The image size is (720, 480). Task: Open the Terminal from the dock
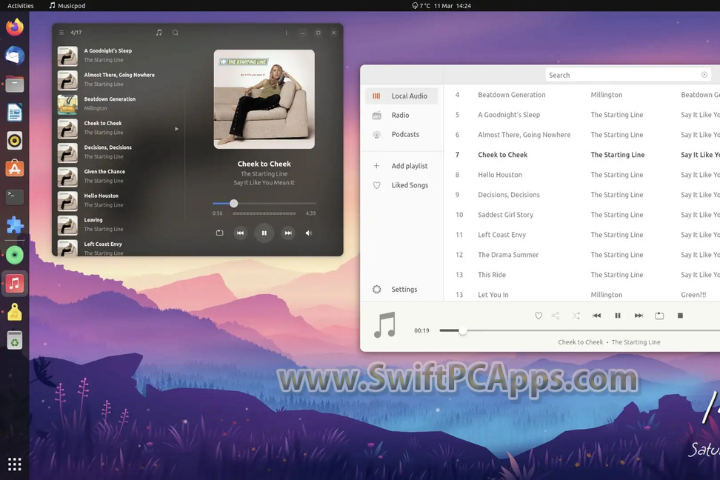(x=15, y=197)
